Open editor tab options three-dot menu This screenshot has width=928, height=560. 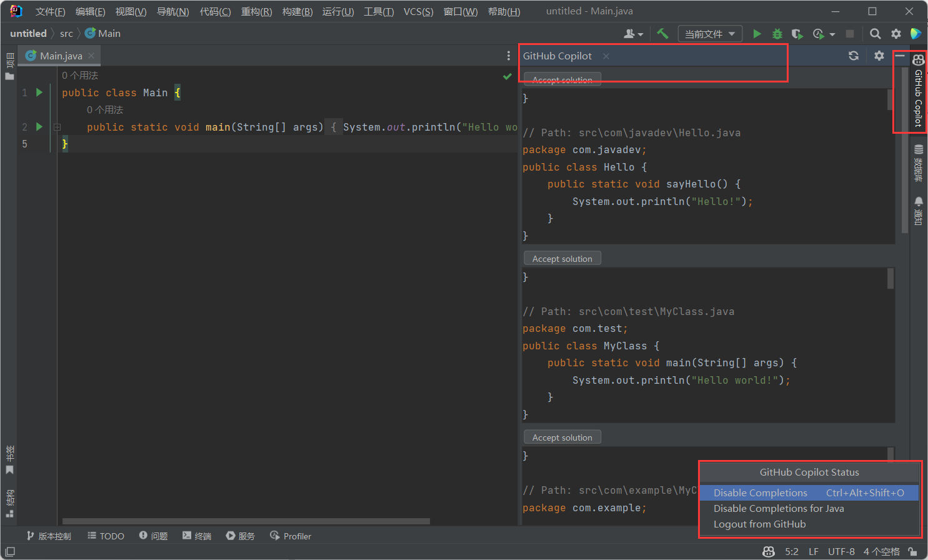coord(509,56)
